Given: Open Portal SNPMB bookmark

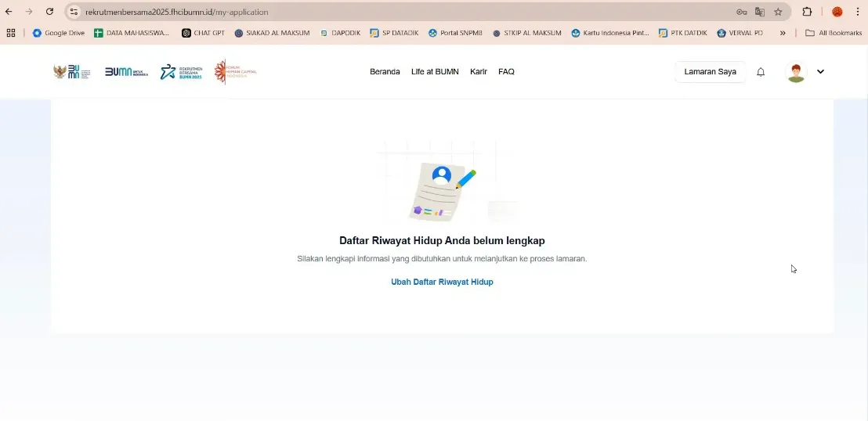Looking at the screenshot, I should coord(455,33).
